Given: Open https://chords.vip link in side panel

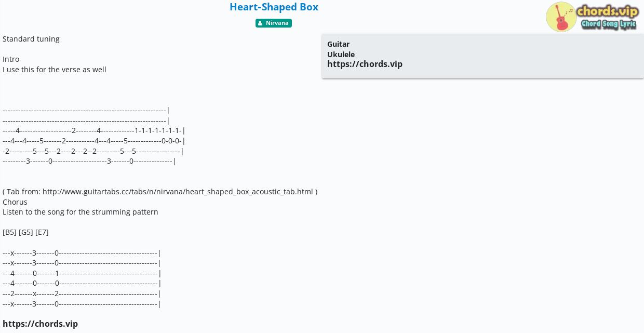Looking at the screenshot, I should coord(365,64).
